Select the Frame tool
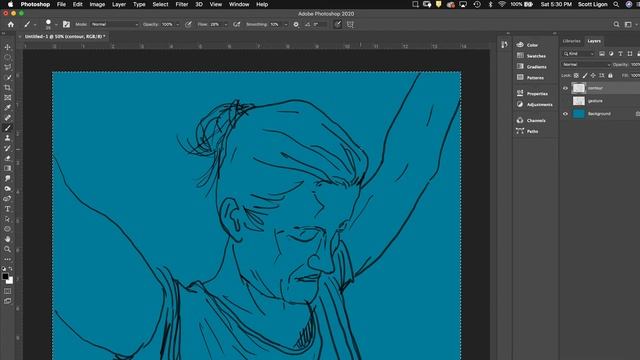The width and height of the screenshot is (640, 360). click(x=7, y=98)
